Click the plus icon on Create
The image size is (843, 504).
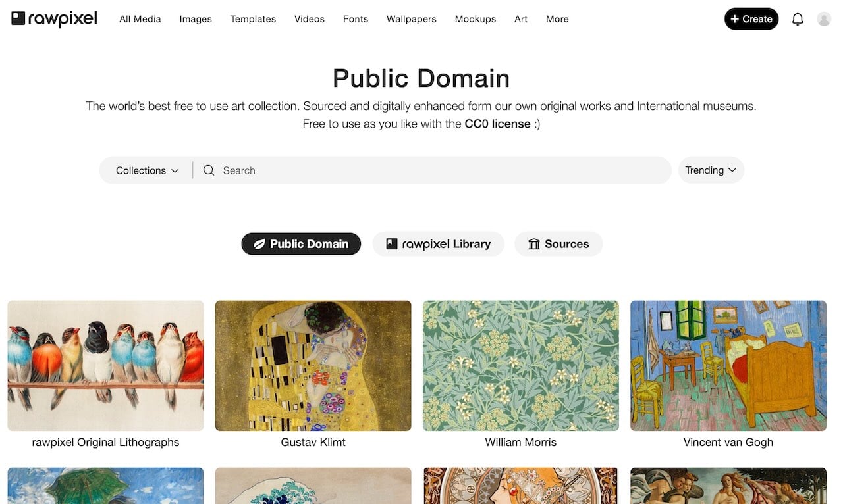(x=735, y=19)
